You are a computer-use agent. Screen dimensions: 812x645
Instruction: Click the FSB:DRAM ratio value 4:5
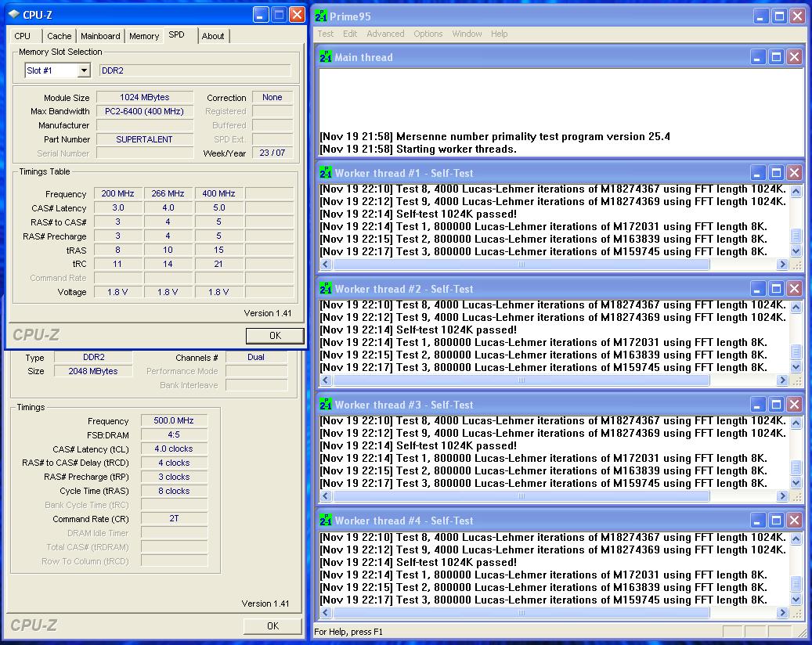point(174,435)
